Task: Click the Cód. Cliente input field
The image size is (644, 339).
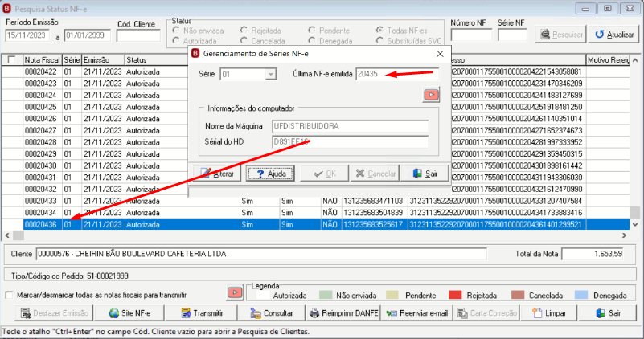Action: click(138, 35)
